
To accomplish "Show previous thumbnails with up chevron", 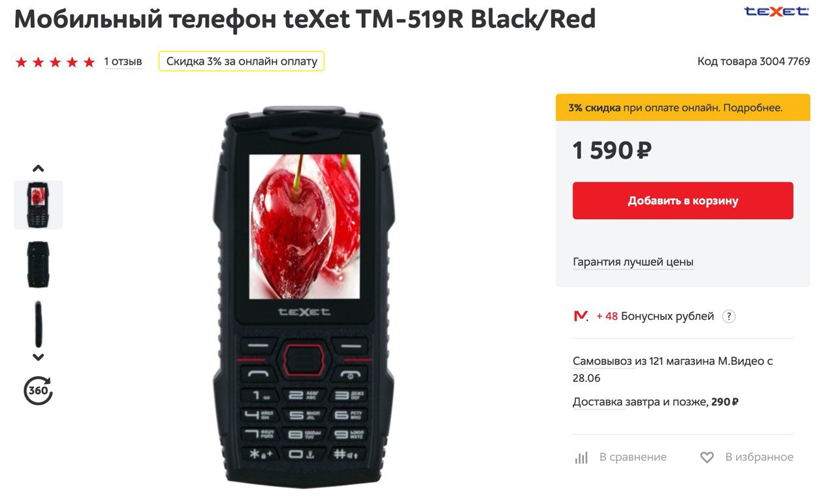I will (38, 168).
